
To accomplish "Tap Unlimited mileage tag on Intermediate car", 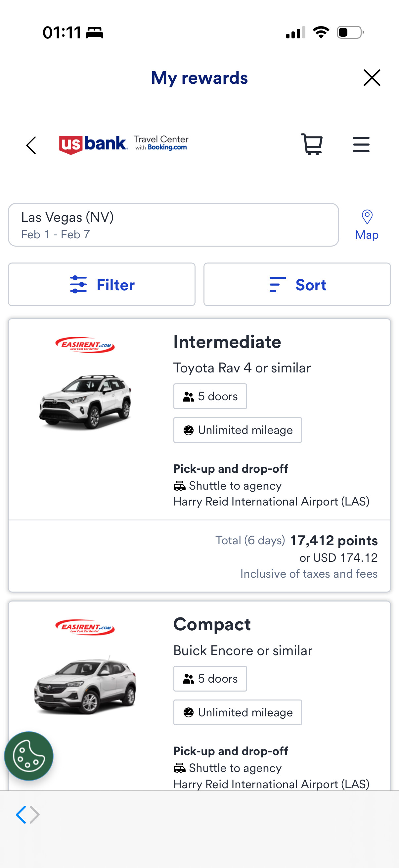I will tap(237, 430).
